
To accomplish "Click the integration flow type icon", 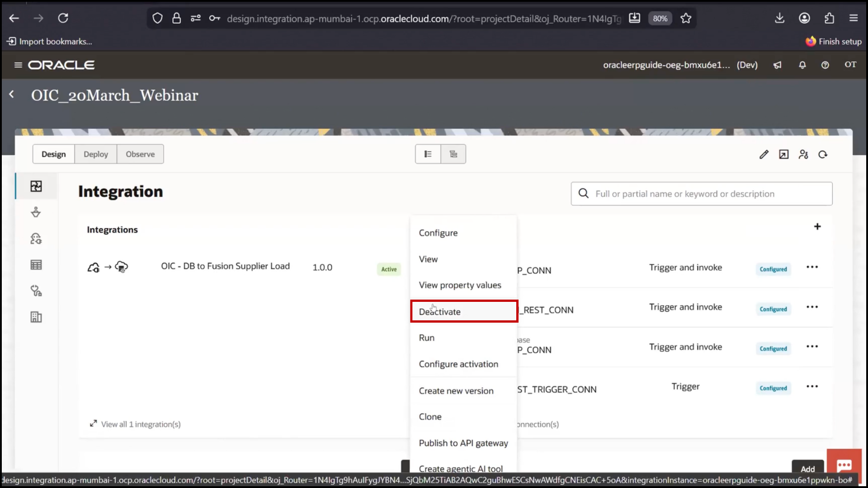I will pyautogui.click(x=108, y=267).
